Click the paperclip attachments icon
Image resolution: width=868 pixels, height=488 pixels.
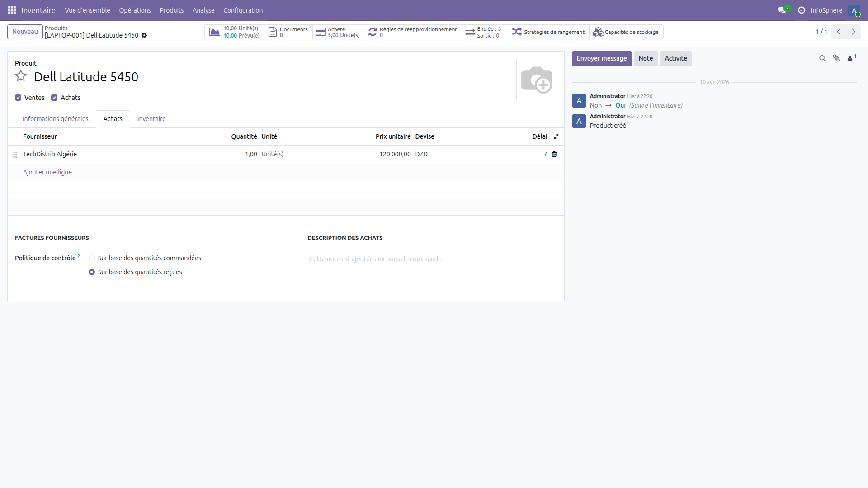[x=836, y=58]
